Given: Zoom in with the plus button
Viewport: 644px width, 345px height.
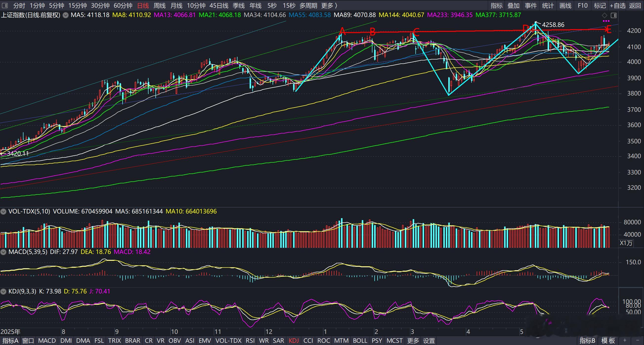Looking at the screenshot, I should (625, 341).
